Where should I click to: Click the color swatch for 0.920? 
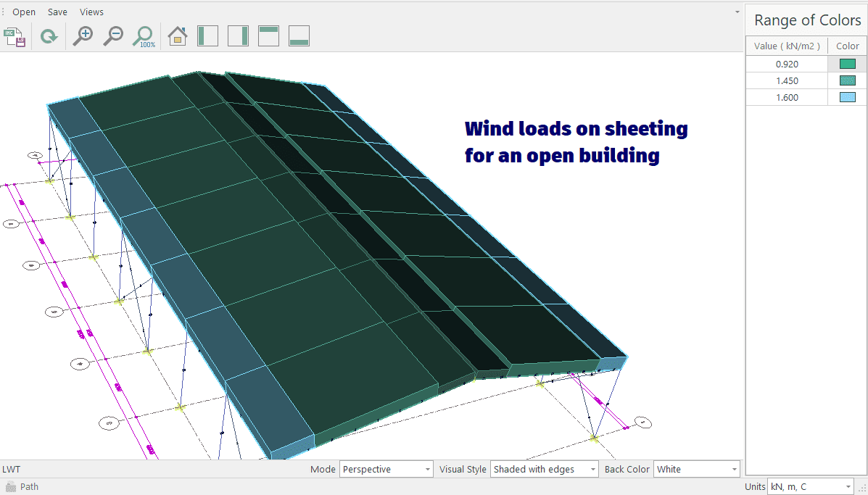click(847, 64)
